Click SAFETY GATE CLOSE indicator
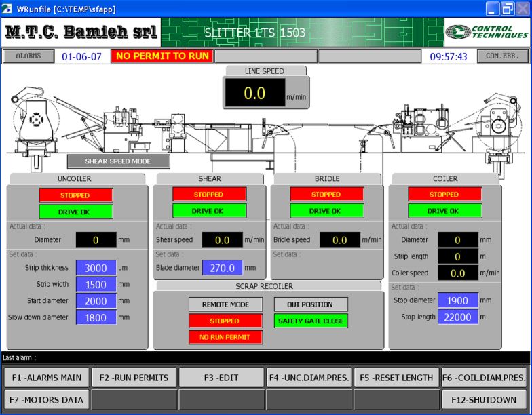 click(x=311, y=321)
